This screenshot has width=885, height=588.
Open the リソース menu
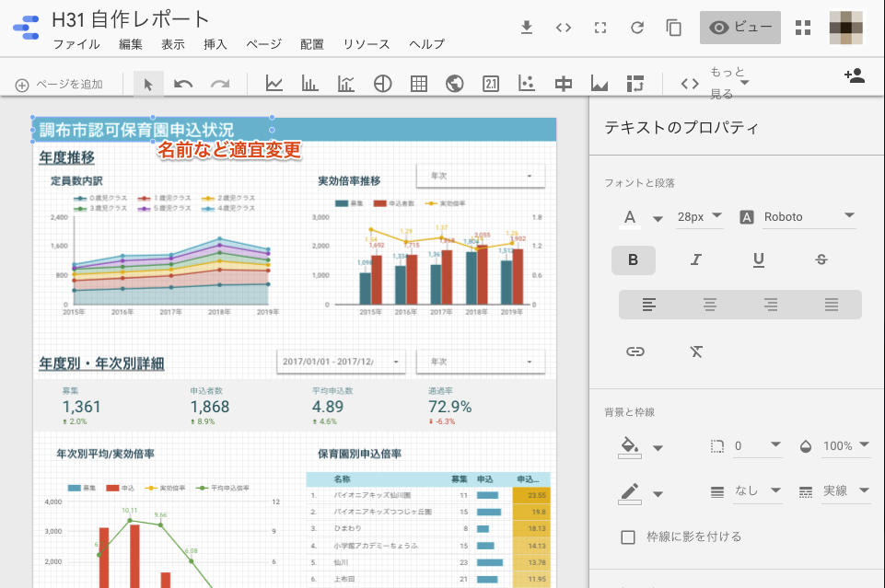click(367, 44)
